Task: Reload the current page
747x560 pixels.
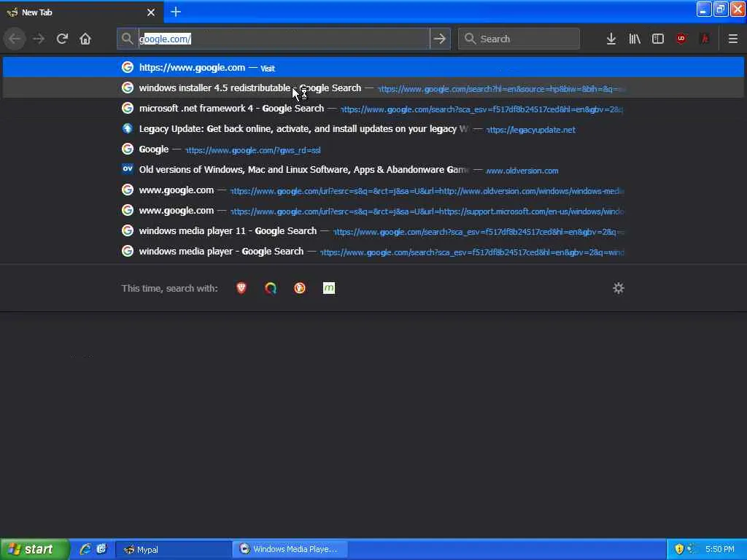Action: coord(62,39)
